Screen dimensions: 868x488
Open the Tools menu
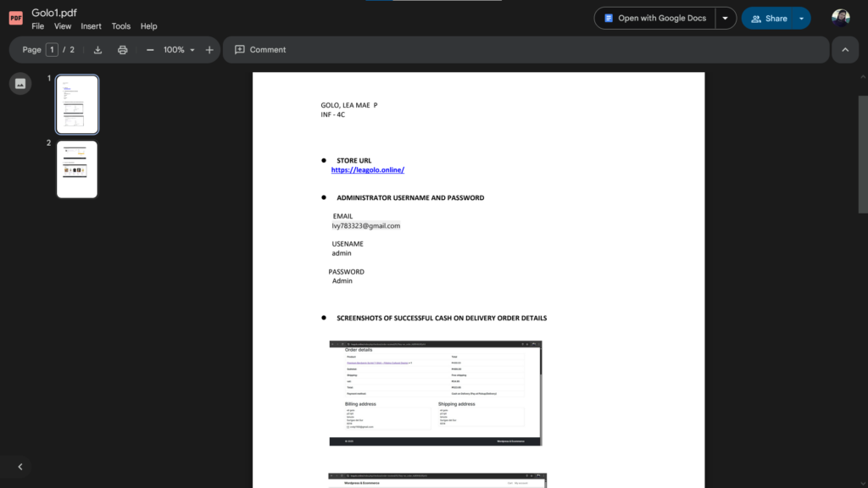click(x=121, y=26)
